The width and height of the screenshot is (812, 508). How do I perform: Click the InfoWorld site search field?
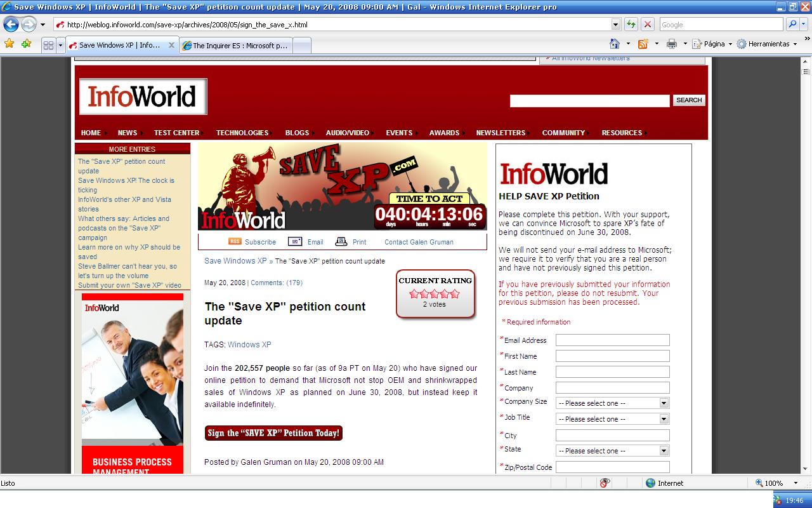[x=589, y=100]
